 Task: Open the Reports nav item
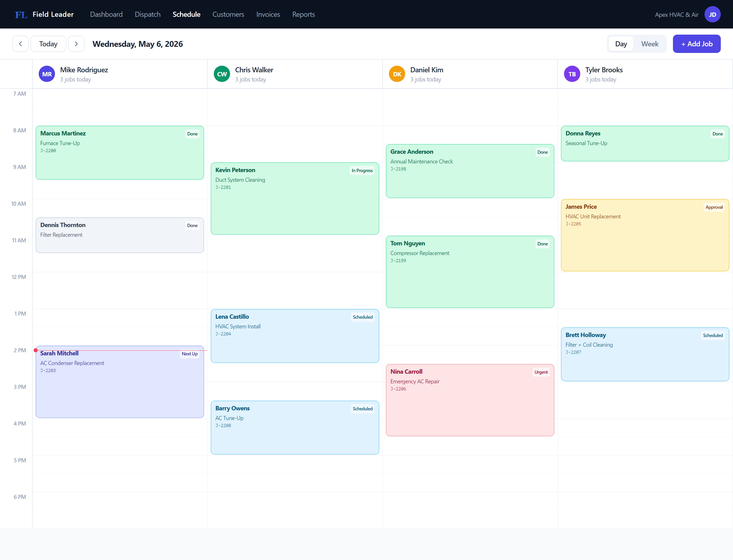pos(303,14)
